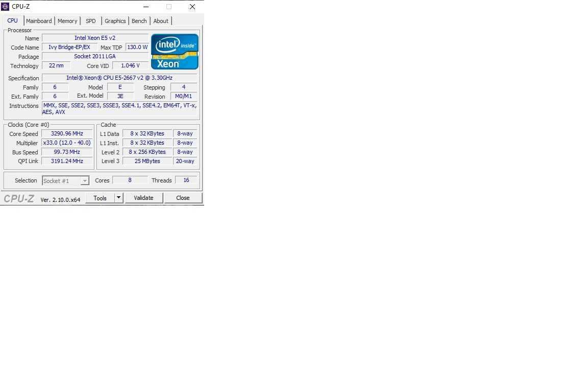Viewport: 588px width, 368px height.
Task: Expand the Socket #1 selection combo box
Action: (x=66, y=180)
